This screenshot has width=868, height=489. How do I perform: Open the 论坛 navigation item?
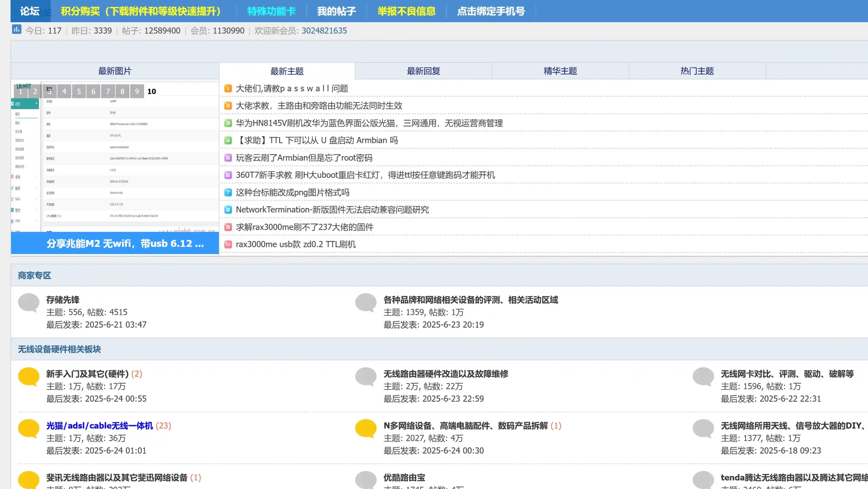pos(30,11)
